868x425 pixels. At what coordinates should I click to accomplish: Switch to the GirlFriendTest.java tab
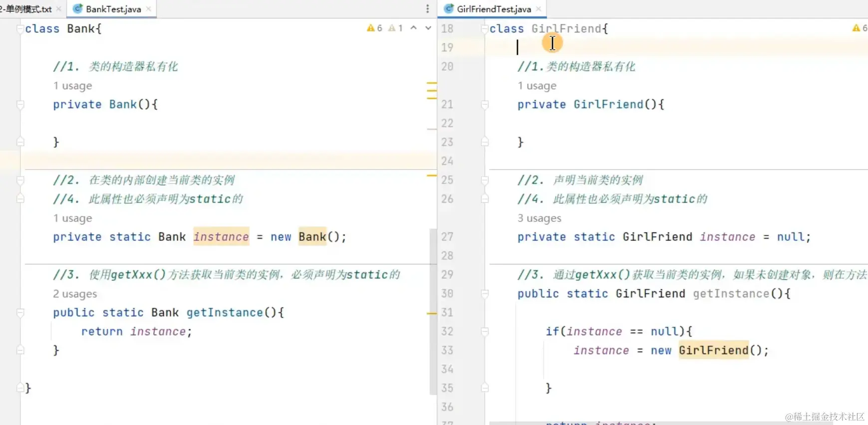tap(494, 9)
